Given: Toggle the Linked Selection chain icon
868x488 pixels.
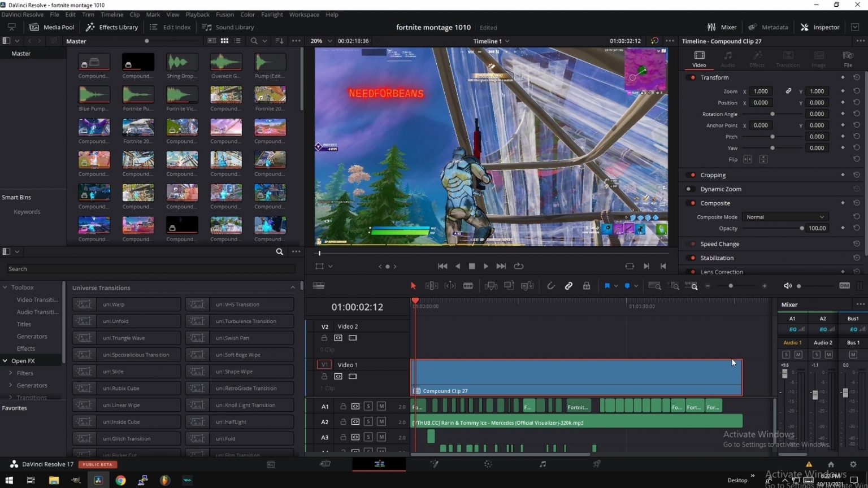Looking at the screenshot, I should 568,286.
